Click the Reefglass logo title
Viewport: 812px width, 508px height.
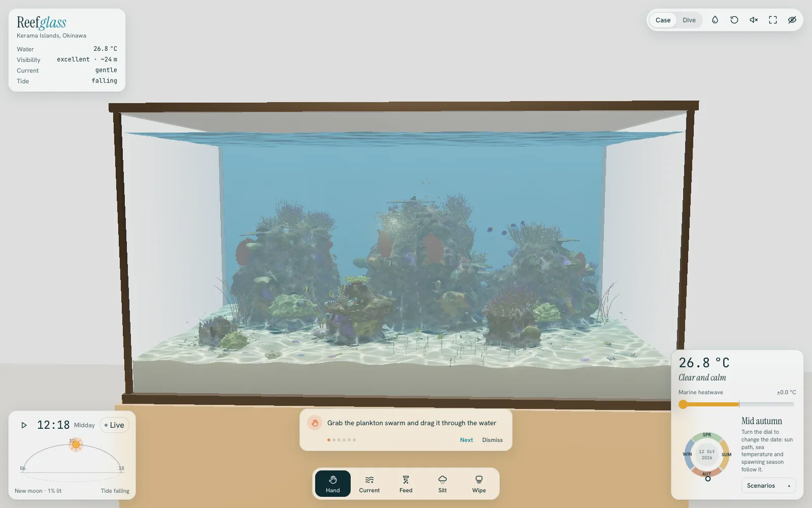(x=42, y=22)
